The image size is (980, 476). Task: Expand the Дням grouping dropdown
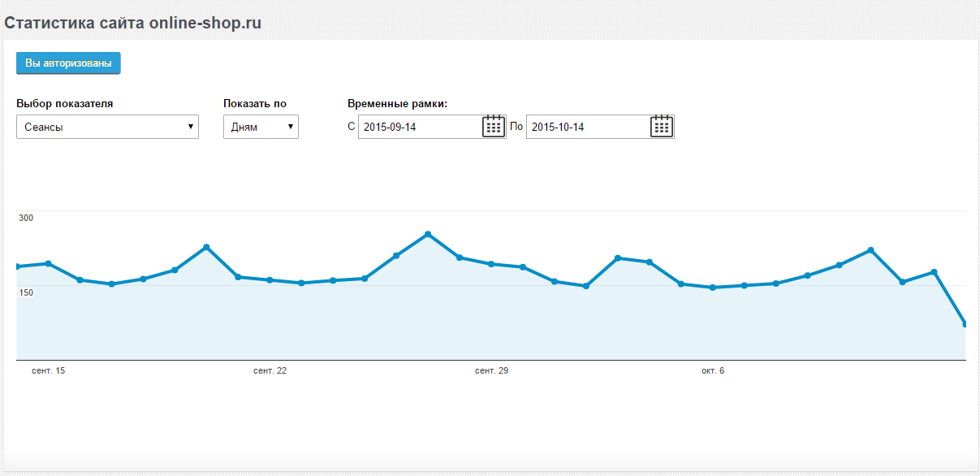[261, 127]
